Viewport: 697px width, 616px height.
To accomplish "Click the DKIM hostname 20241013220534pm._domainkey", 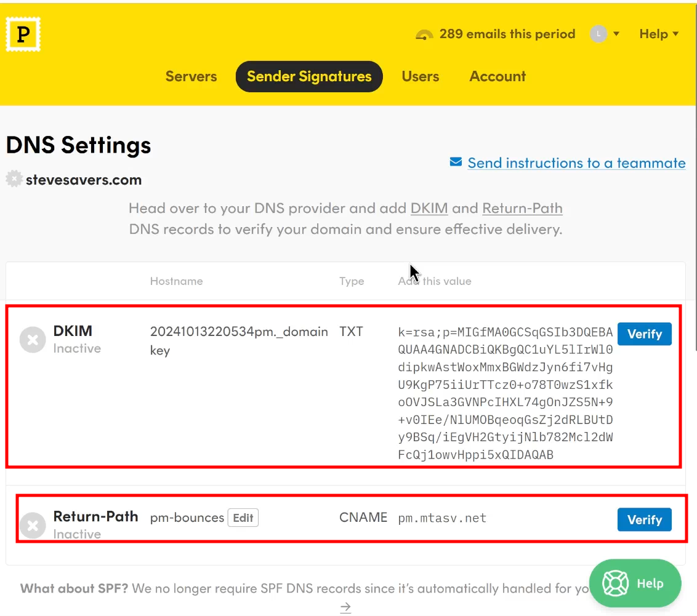I will tap(239, 341).
